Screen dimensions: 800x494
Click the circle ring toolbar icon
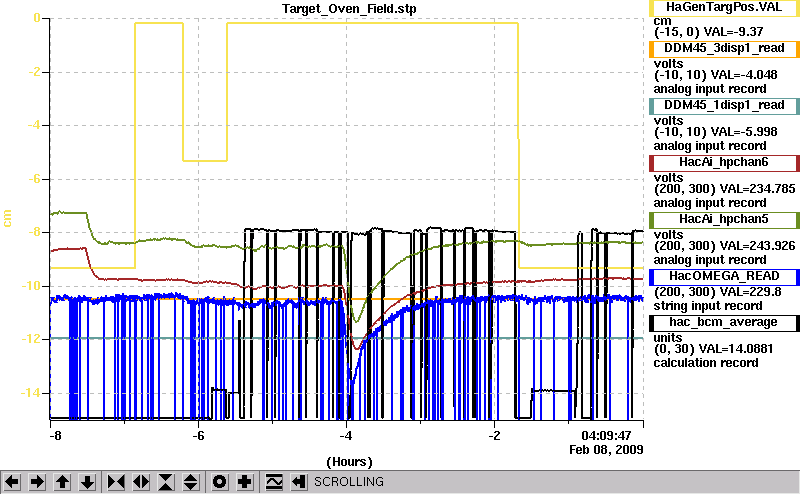tap(219, 482)
